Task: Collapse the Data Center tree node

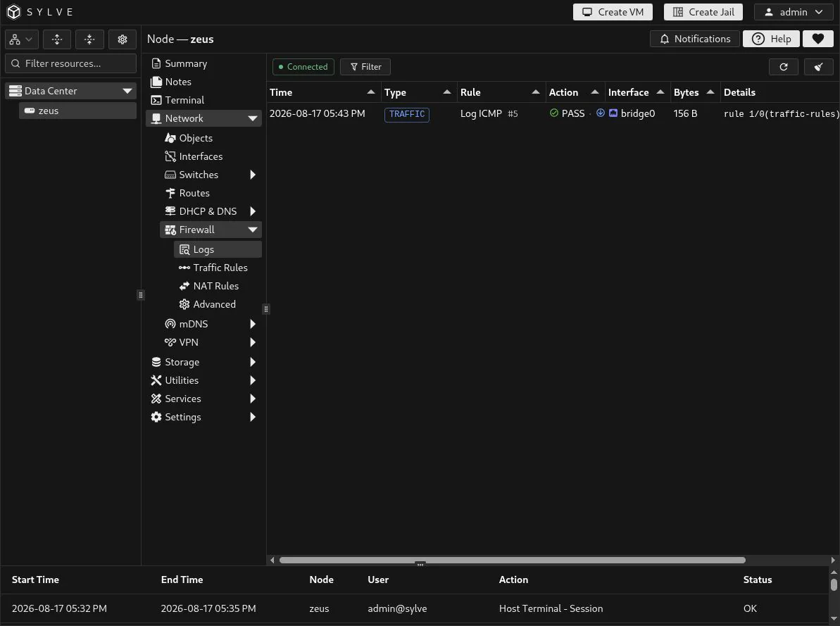Action: (127, 91)
